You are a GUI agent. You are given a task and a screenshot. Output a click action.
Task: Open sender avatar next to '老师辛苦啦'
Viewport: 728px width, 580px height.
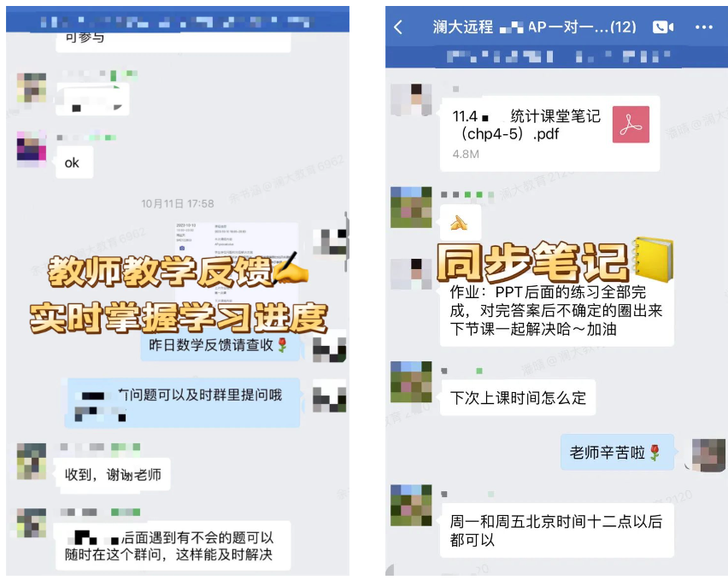point(708,455)
